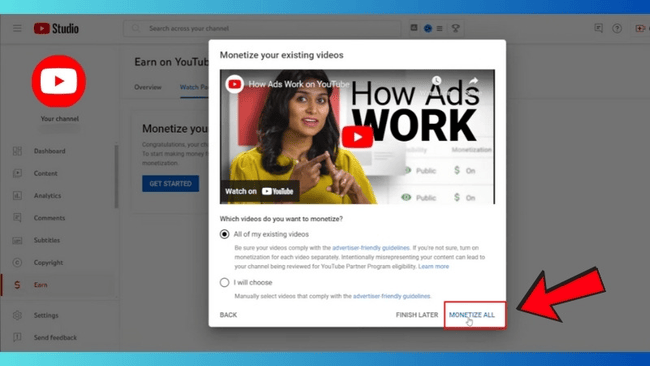Click the BACK button in dialog
The width and height of the screenshot is (650, 366).
pyautogui.click(x=228, y=315)
